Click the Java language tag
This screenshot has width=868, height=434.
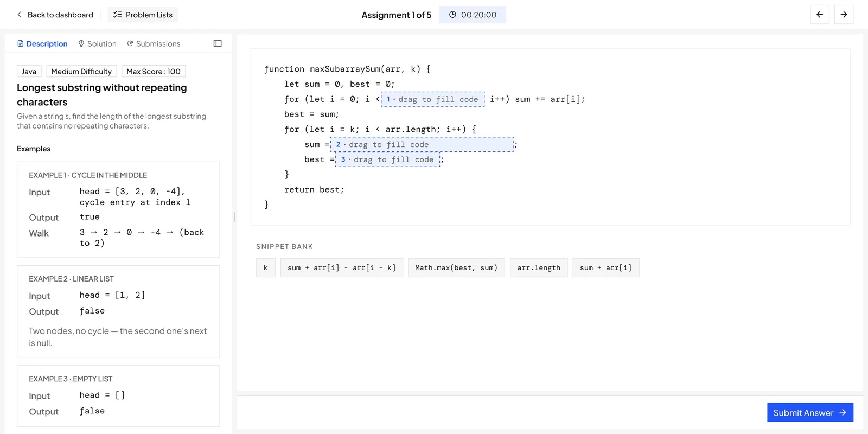[29, 72]
